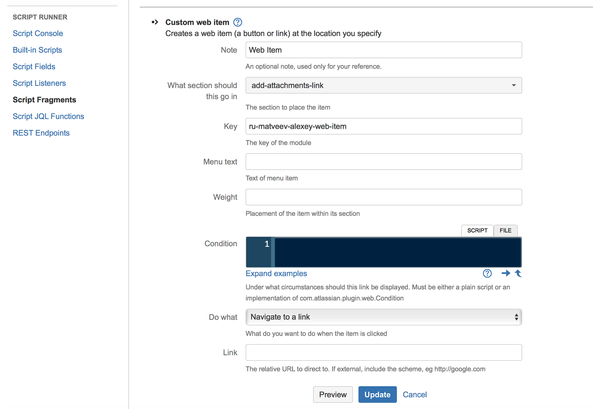The height and width of the screenshot is (409, 593).
Task: Open Script Console in sidebar
Action: 38,33
